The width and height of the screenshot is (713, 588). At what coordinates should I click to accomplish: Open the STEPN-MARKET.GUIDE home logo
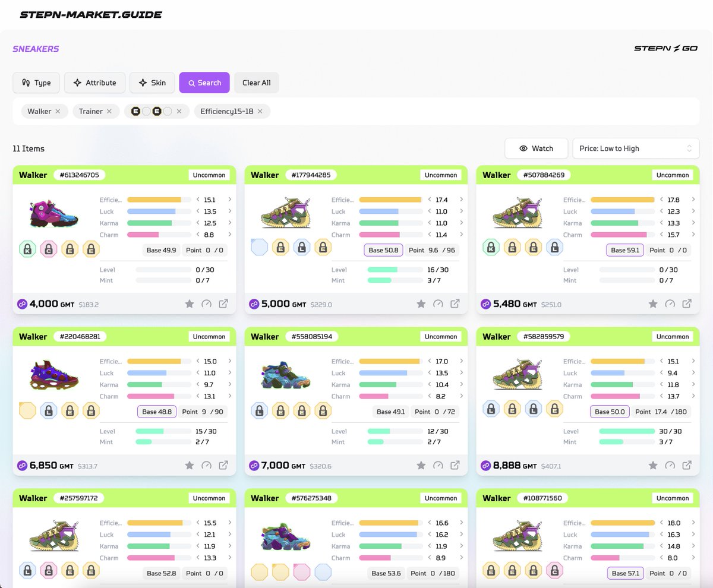point(91,14)
